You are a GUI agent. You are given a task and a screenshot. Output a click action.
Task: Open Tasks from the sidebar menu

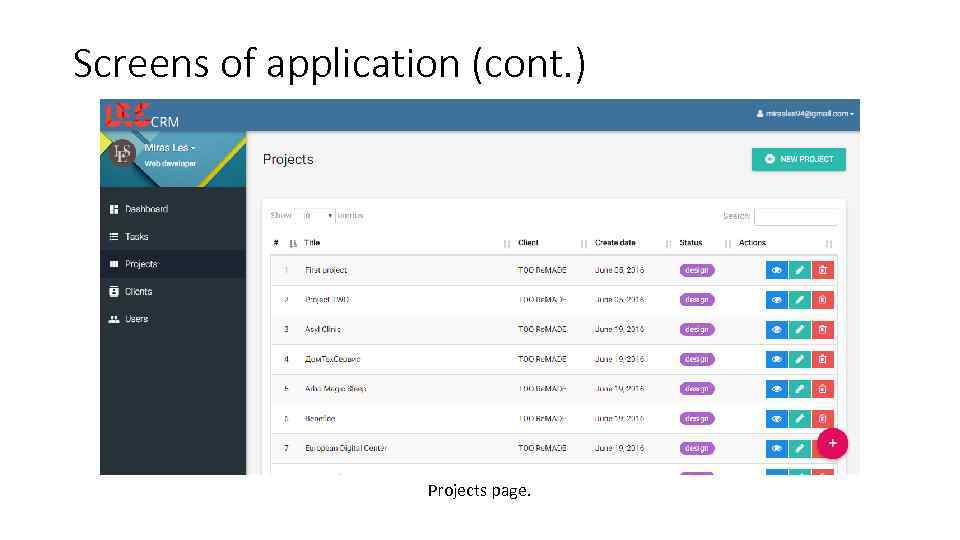click(136, 237)
